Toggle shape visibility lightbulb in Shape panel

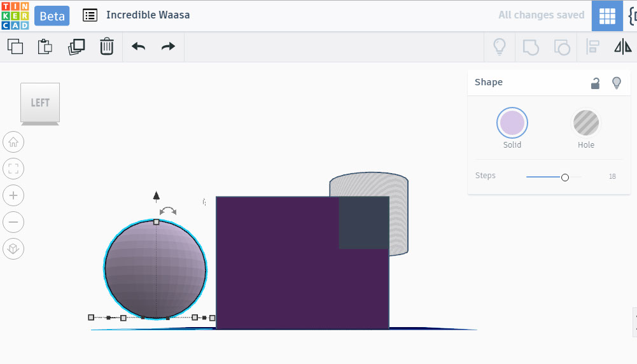pos(616,83)
